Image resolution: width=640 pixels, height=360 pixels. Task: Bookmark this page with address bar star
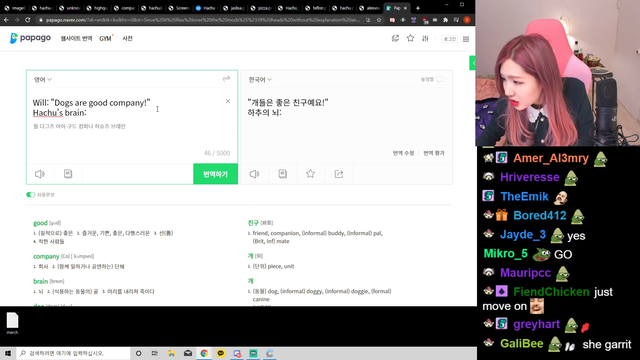click(379, 20)
